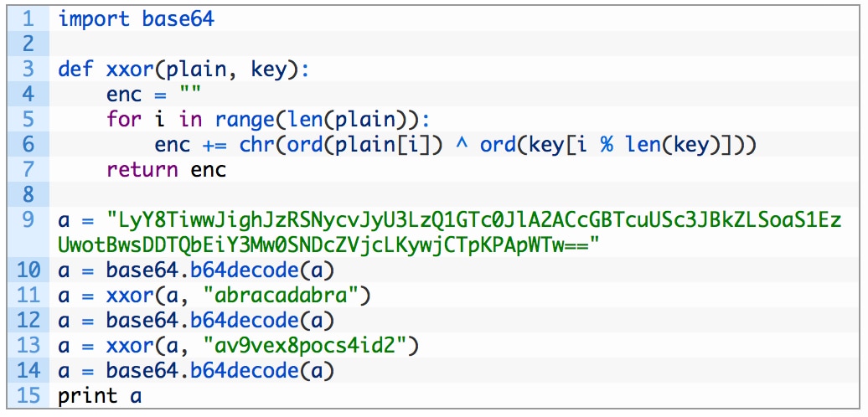868x417 pixels.
Task: Click the 'def' keyword on line 3
Action: coord(76,69)
